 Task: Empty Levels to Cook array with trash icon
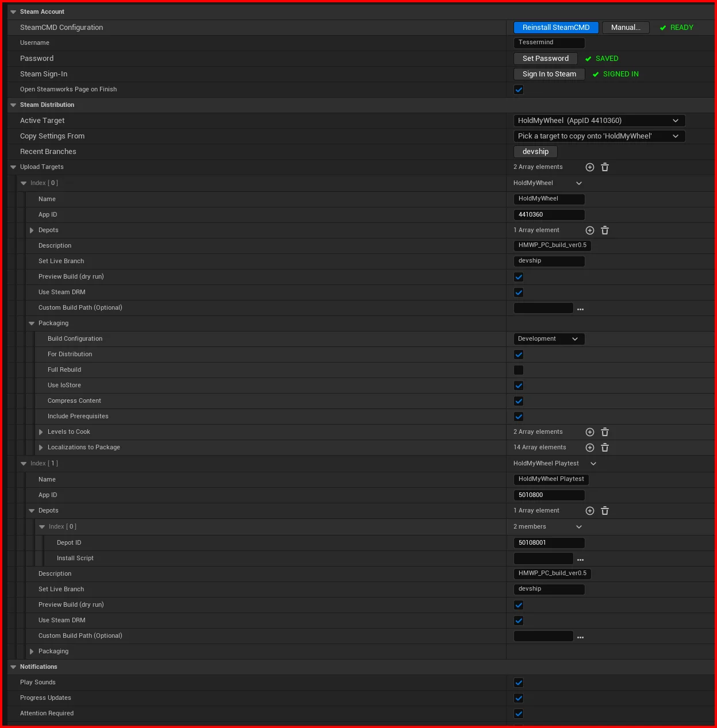pyautogui.click(x=605, y=432)
